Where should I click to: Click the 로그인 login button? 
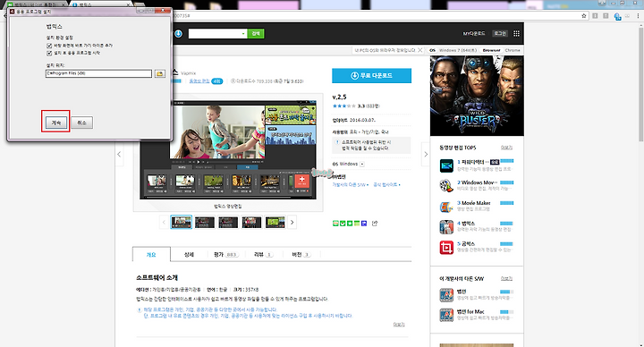coord(500,34)
